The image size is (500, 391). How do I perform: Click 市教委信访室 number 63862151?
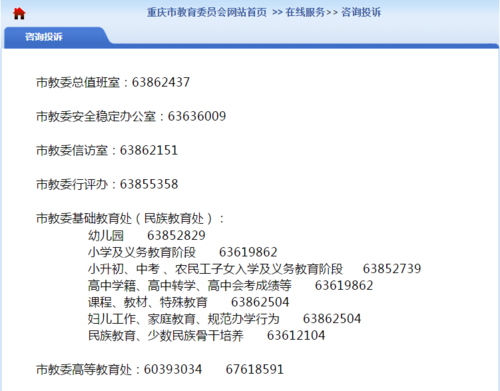pos(149,150)
